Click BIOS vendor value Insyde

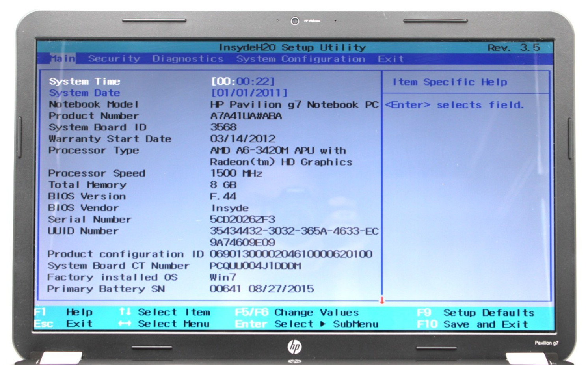point(230,208)
